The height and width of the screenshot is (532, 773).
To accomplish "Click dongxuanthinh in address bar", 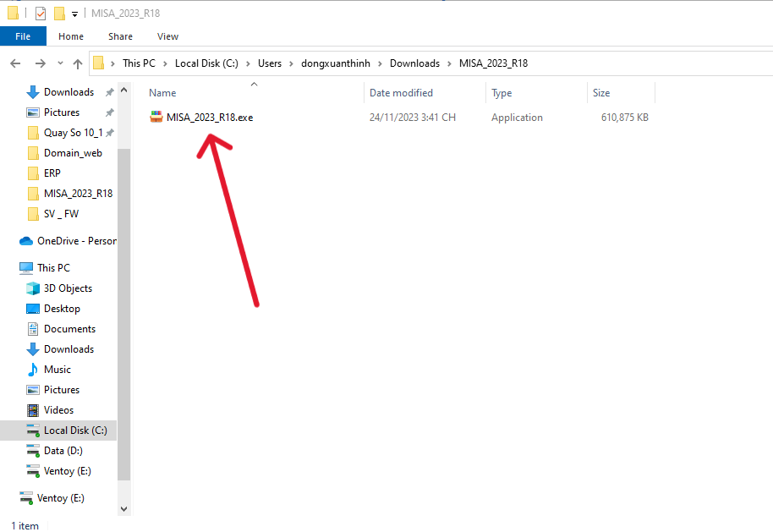I will coord(336,63).
